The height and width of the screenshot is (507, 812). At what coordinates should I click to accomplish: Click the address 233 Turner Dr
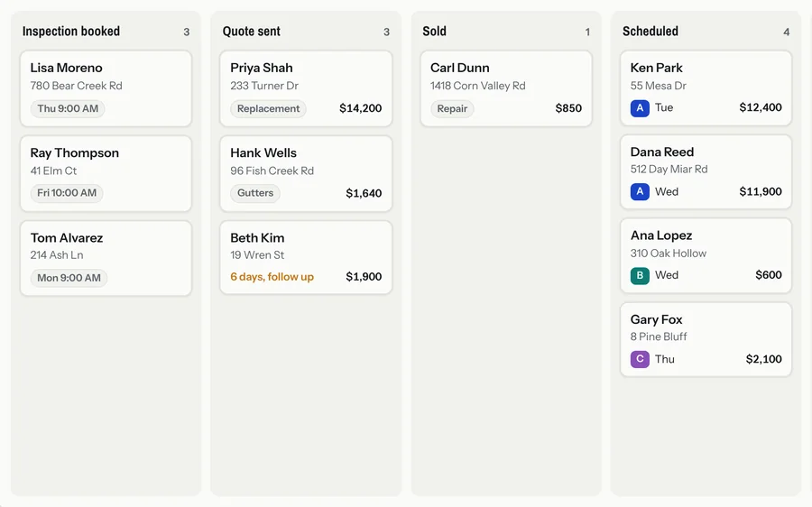(264, 86)
